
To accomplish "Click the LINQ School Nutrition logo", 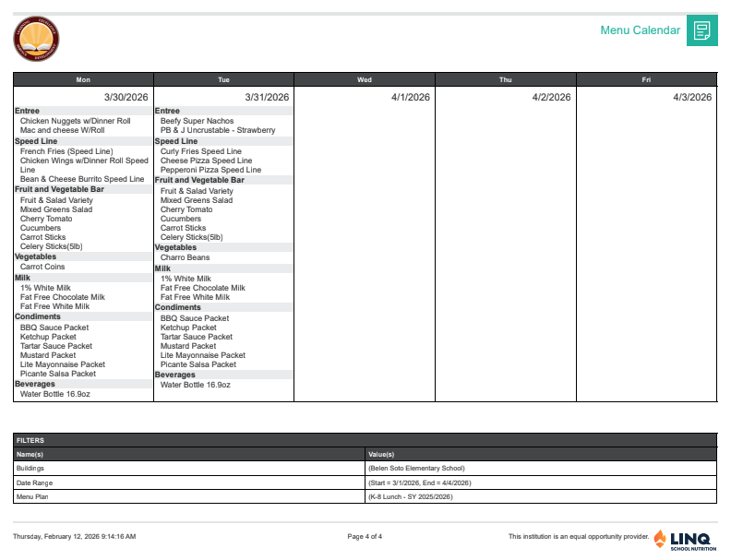I will point(684,540).
